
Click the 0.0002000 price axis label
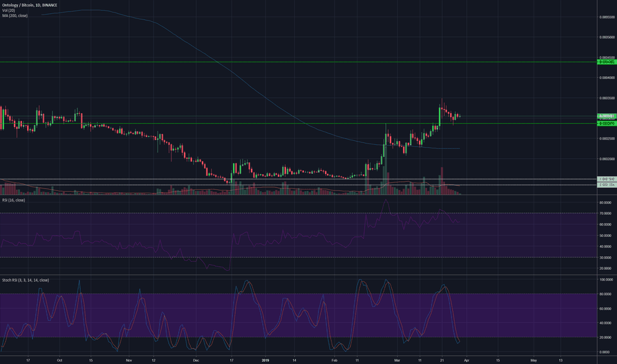click(607, 159)
